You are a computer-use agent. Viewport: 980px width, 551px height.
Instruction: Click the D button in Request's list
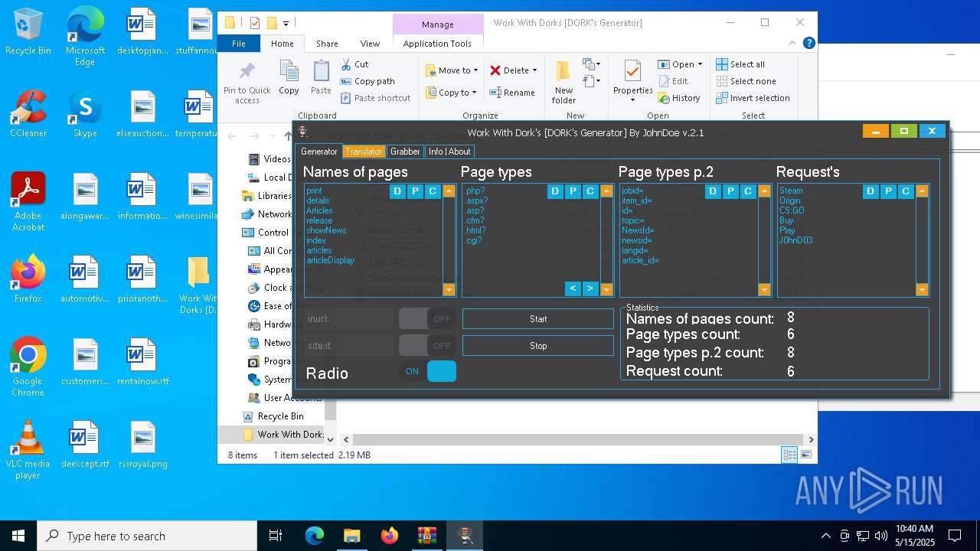click(x=871, y=191)
